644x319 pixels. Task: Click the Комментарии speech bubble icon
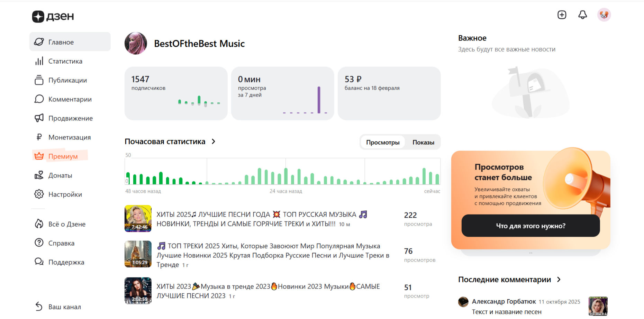coord(39,99)
